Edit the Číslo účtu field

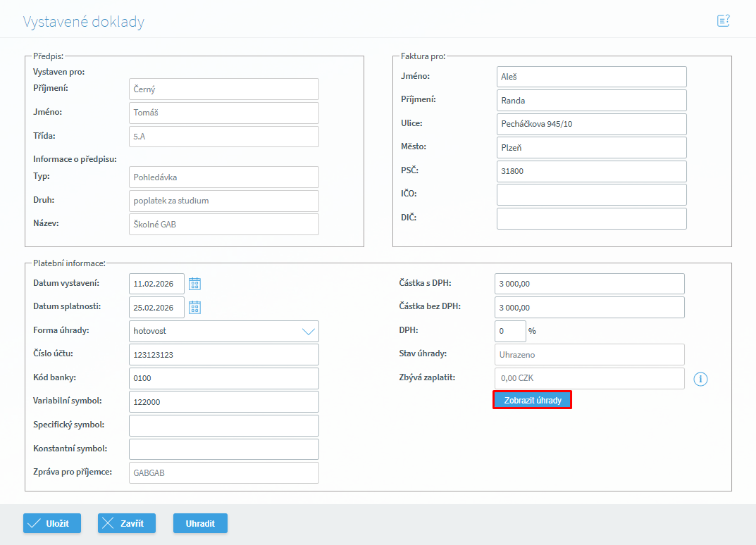224,355
